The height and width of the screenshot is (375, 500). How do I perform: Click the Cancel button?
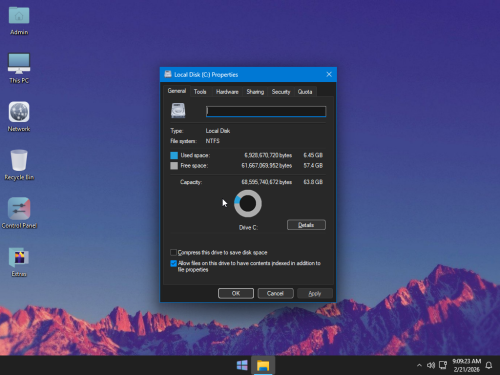point(275,293)
